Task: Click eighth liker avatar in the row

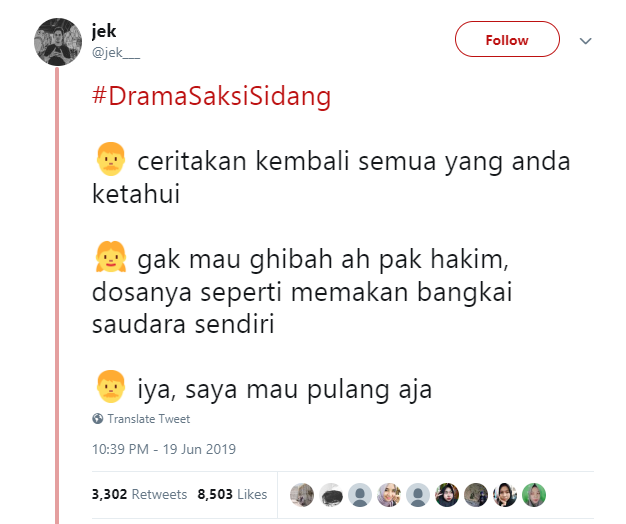Action: pos(505,495)
